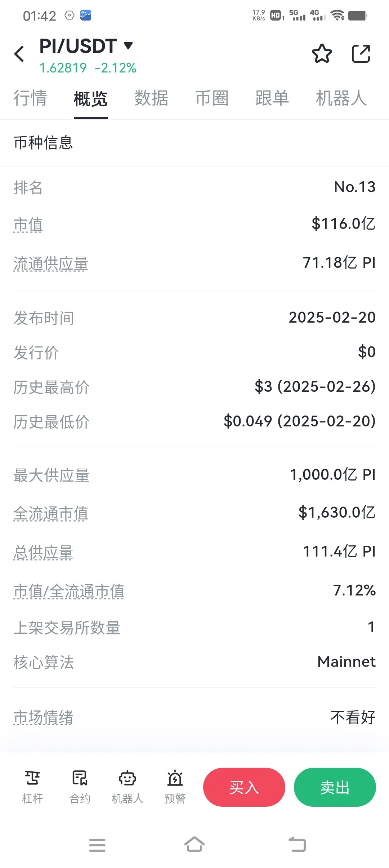Show the 市值 term explanation
The height and width of the screenshot is (868, 389).
(x=28, y=225)
